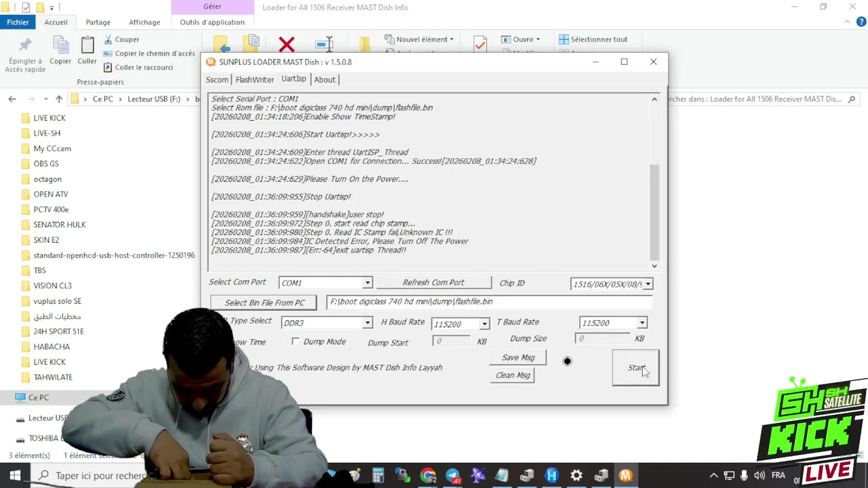Viewport: 868px width, 488px height.
Task: Select the UartIsp tab
Action: (x=294, y=79)
